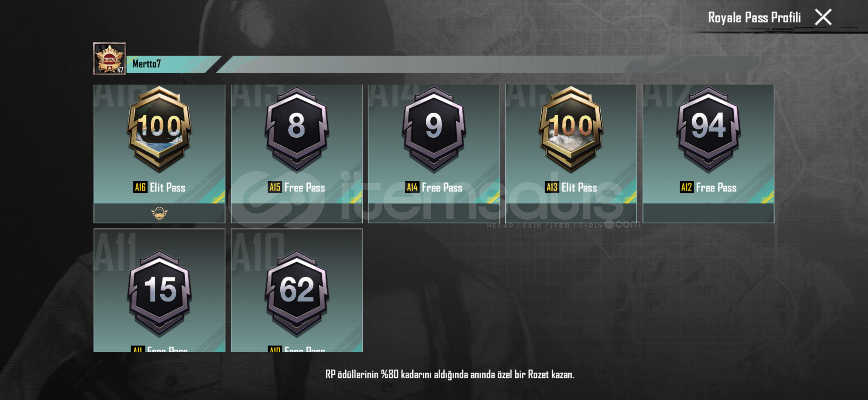The height and width of the screenshot is (400, 868).
Task: Select the A14 Free Pass label
Action: coord(434,187)
